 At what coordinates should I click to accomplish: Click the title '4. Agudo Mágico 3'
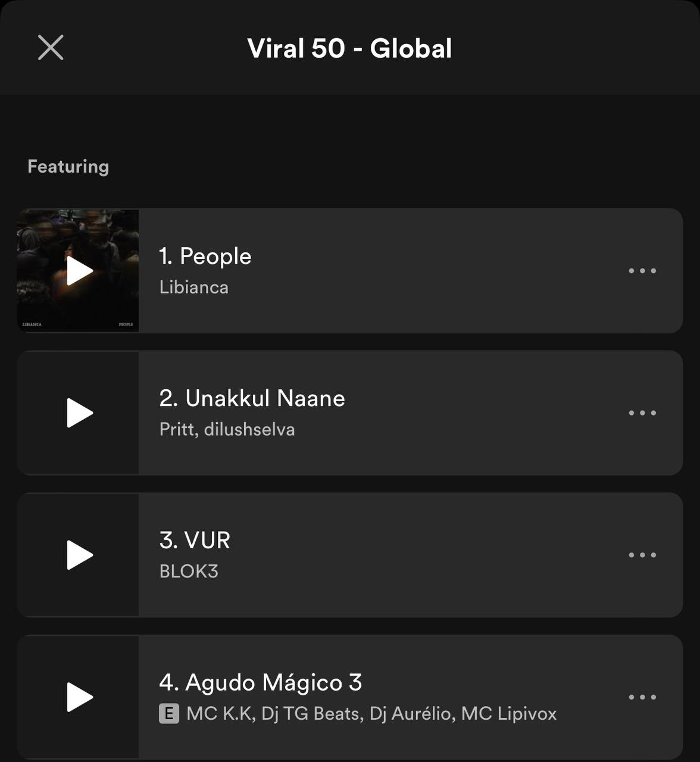coord(261,683)
